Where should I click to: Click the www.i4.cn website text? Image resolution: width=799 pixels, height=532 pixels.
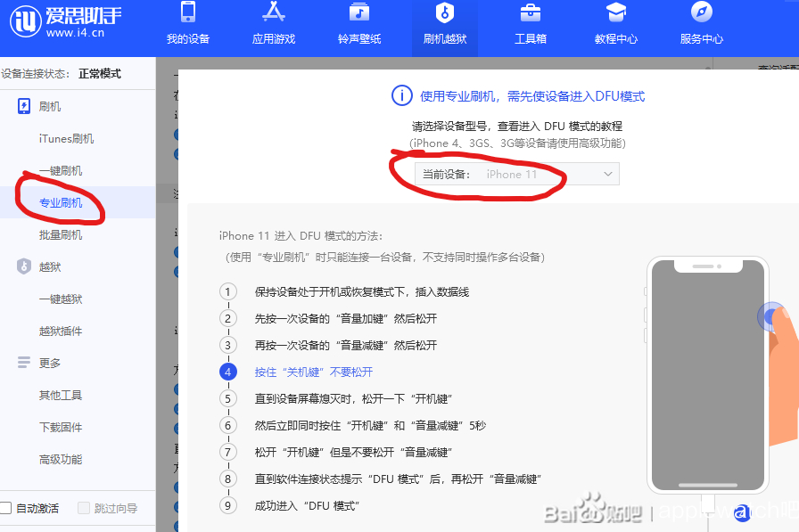[75, 33]
